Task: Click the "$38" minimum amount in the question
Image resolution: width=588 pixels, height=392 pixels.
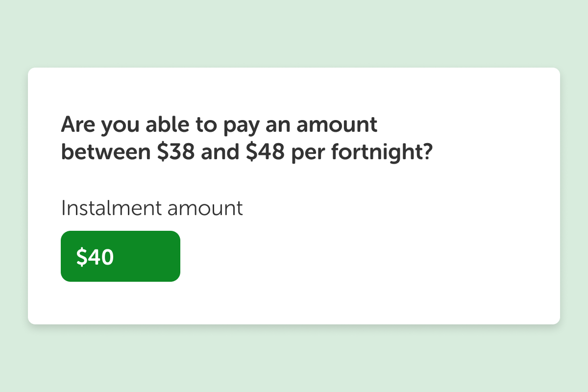Action: click(176, 152)
